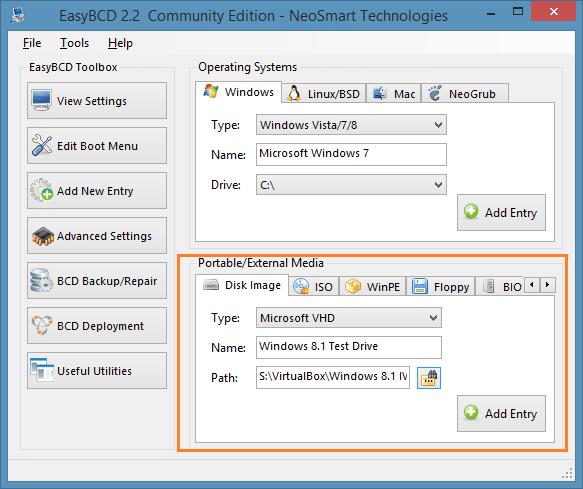Open the File menu
Screen dimensions: 583x489
[32, 43]
